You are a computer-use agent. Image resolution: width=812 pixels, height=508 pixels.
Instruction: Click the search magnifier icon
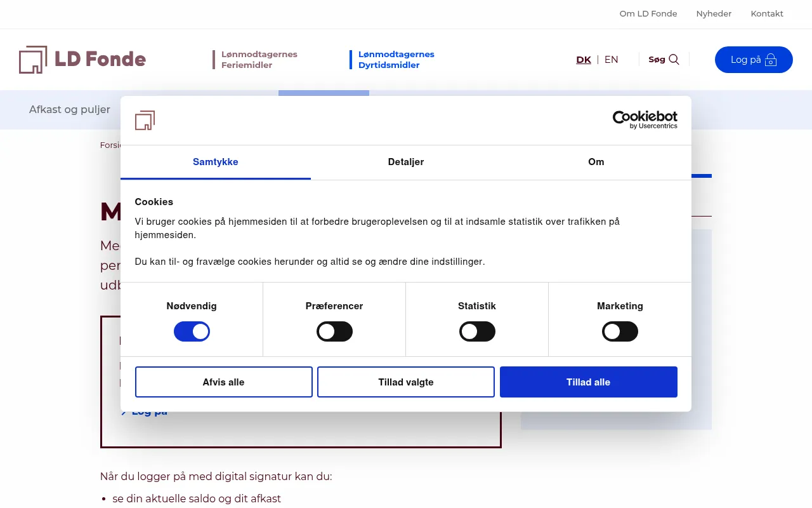click(x=674, y=60)
